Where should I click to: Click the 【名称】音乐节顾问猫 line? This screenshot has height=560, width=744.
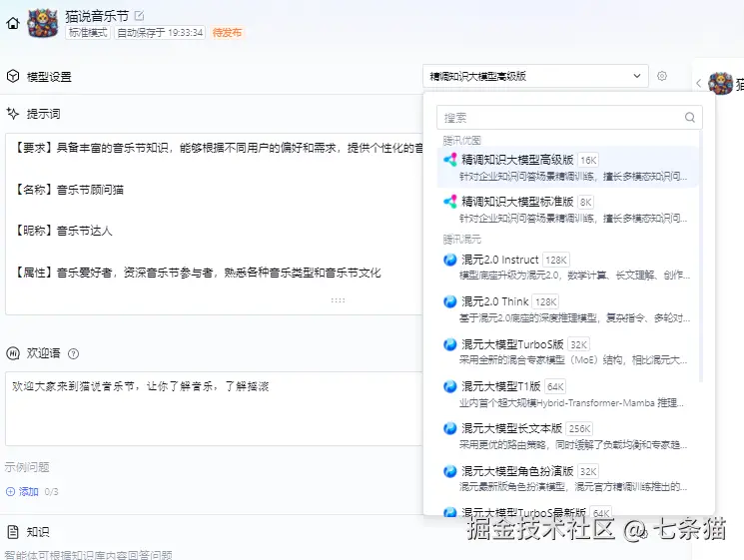click(68, 190)
